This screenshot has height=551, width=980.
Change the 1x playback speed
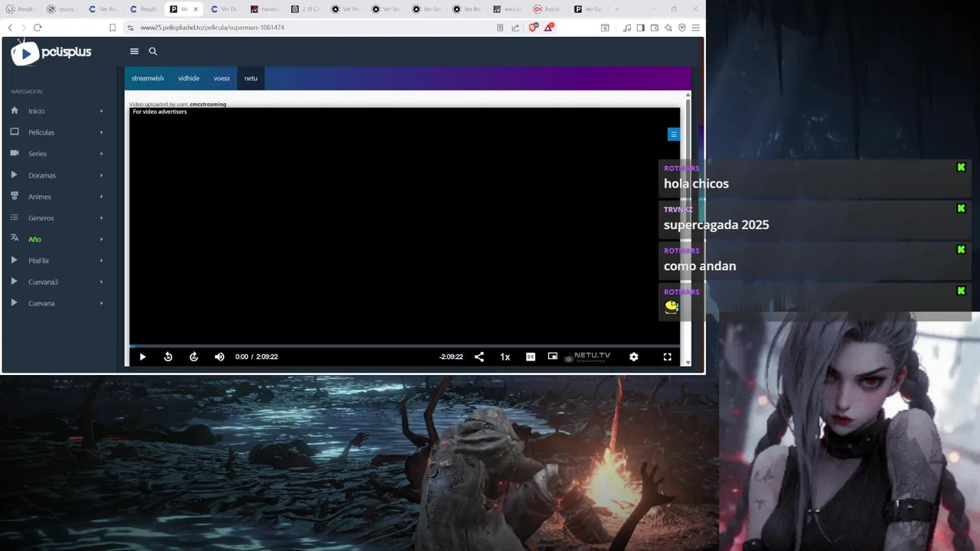click(x=505, y=357)
